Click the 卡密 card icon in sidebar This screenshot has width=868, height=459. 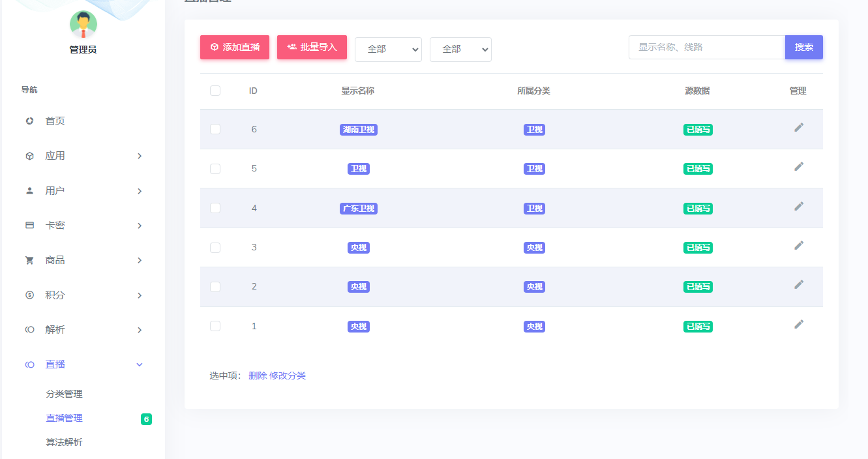(x=29, y=225)
